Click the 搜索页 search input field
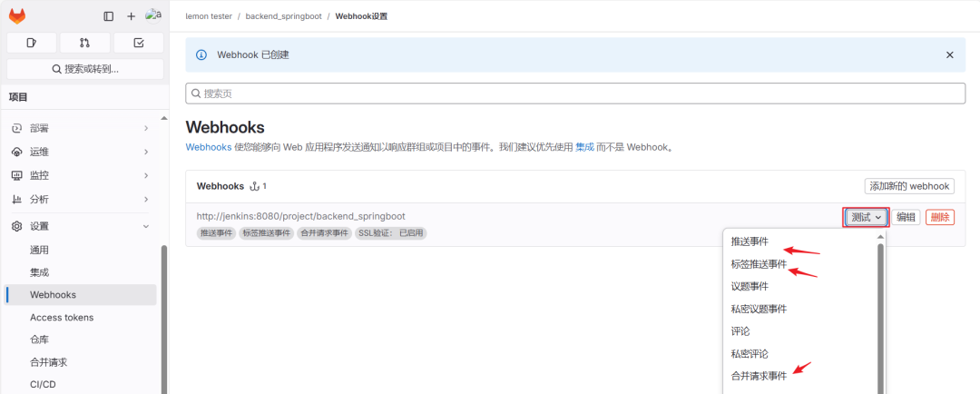This screenshot has height=394, width=980. [x=575, y=94]
